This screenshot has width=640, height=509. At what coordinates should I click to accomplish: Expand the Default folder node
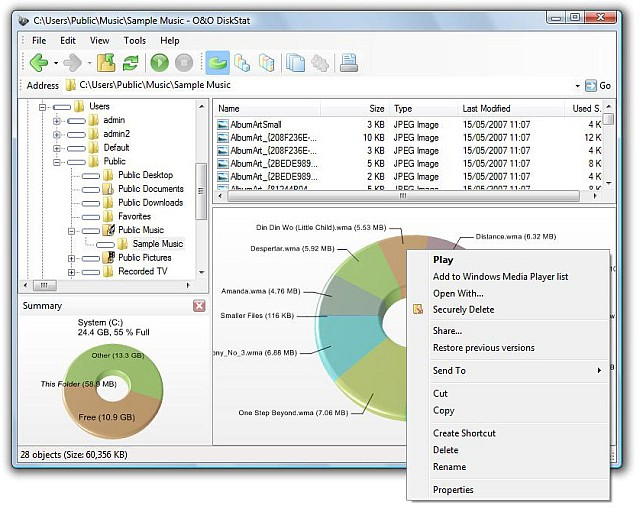tap(57, 148)
